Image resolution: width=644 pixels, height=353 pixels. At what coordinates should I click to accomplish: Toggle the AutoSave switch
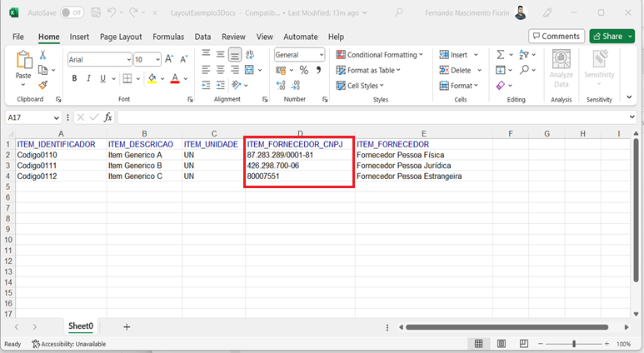point(72,13)
